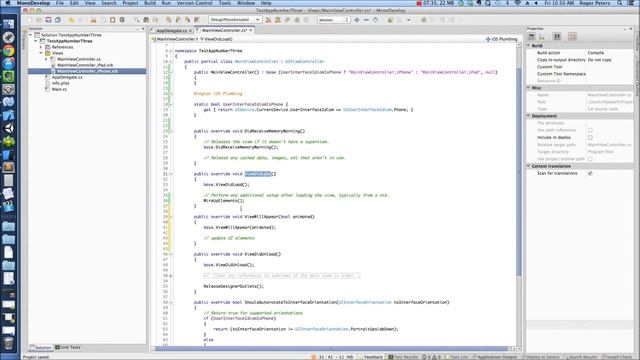
Task: Open the Search menu
Action: 109,3
